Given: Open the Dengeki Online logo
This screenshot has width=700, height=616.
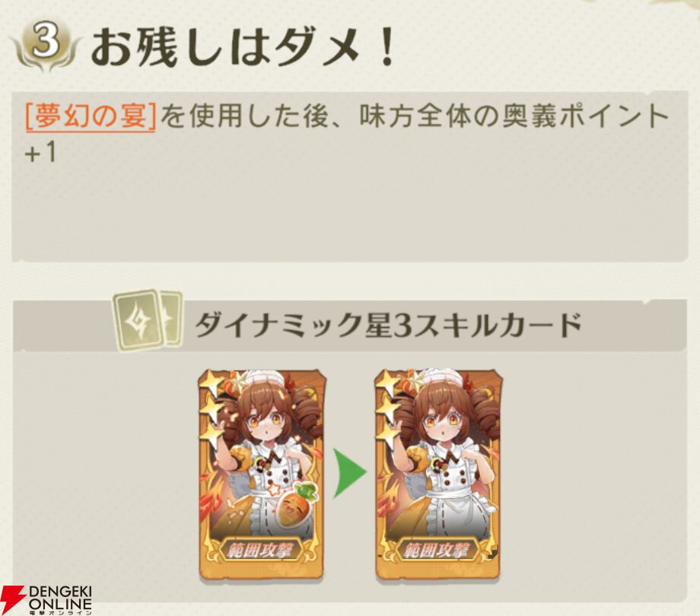Looking at the screenshot, I should click(x=46, y=599).
